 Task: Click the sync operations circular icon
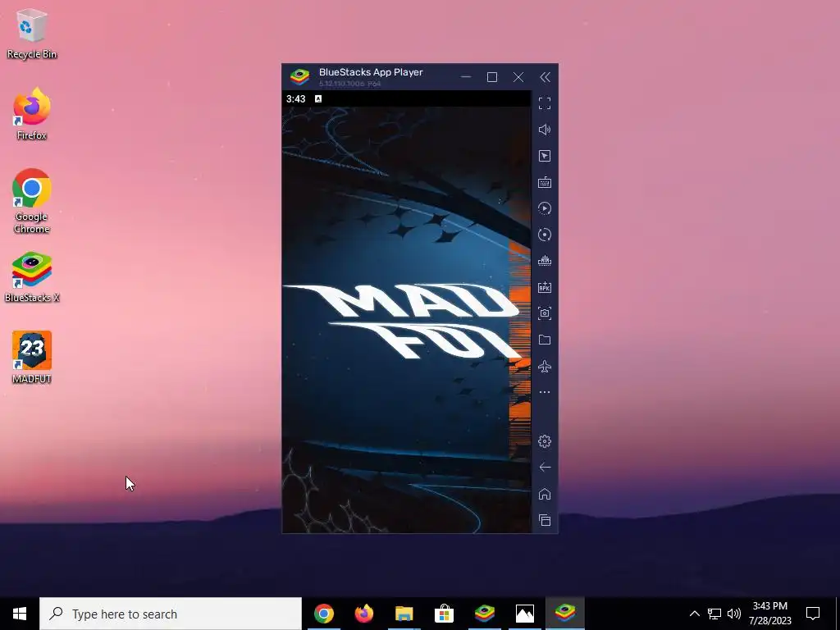(x=545, y=235)
